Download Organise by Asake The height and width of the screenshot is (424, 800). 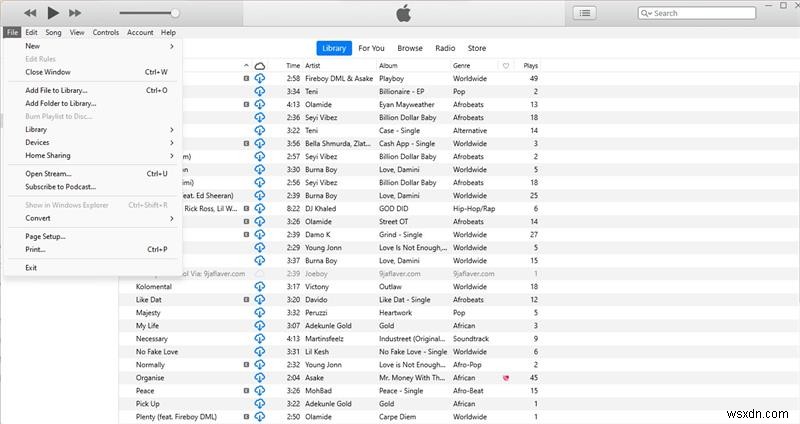coord(260,378)
